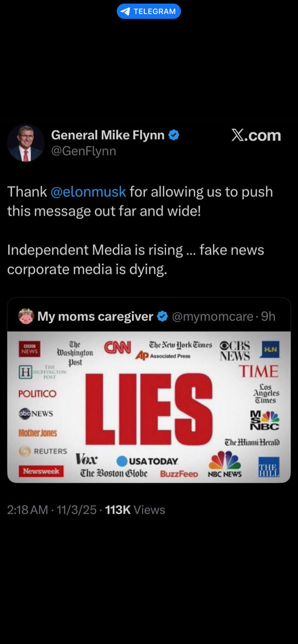
Task: Tap the General Mike Flynn display name
Action: click(x=108, y=135)
